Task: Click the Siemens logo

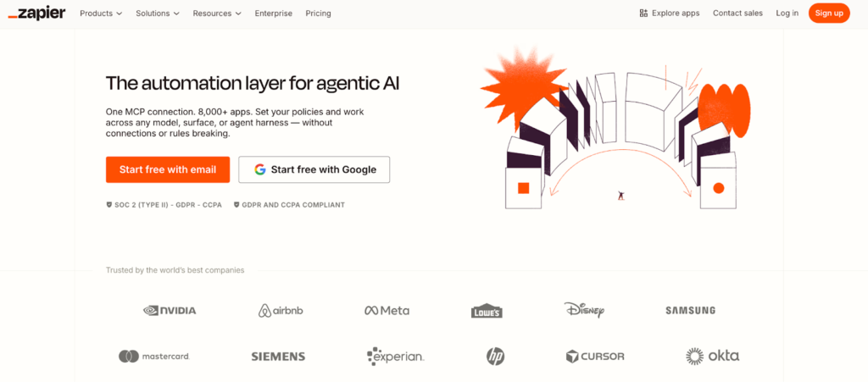Action: [x=278, y=357]
